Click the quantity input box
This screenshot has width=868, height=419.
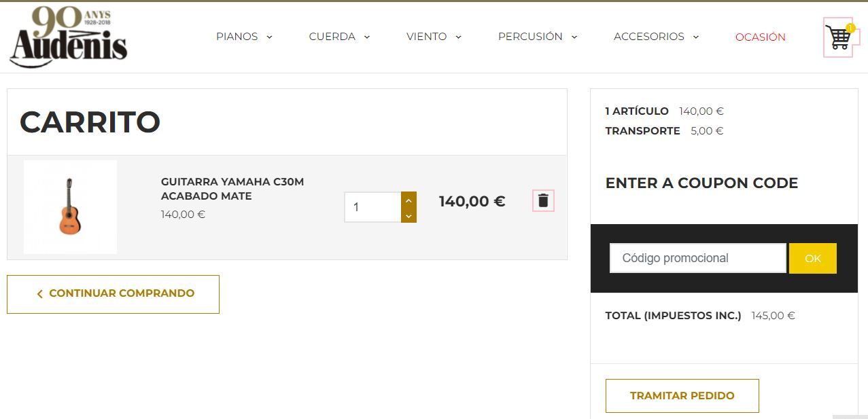click(372, 207)
